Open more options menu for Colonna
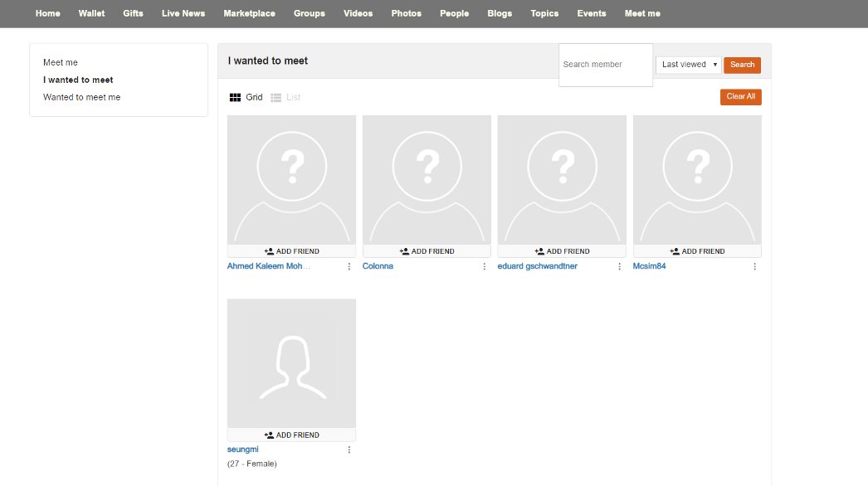 (485, 267)
